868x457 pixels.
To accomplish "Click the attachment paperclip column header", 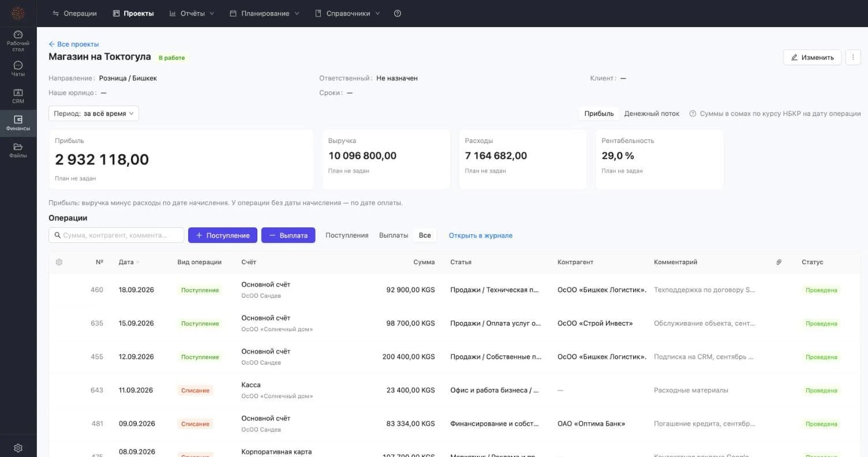I will point(779,262).
